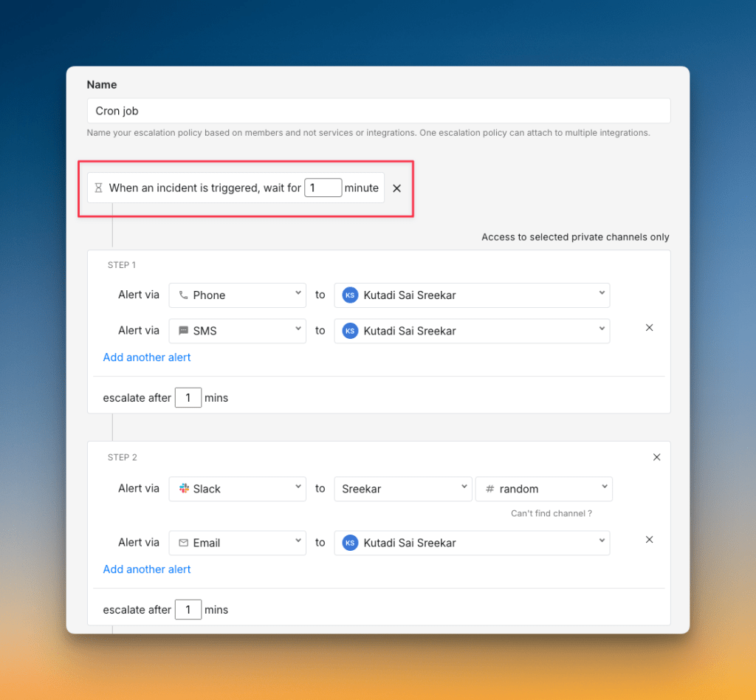Screen dimensions: 756x700
Task: Click Add another alert in Step 1
Action: (147, 357)
